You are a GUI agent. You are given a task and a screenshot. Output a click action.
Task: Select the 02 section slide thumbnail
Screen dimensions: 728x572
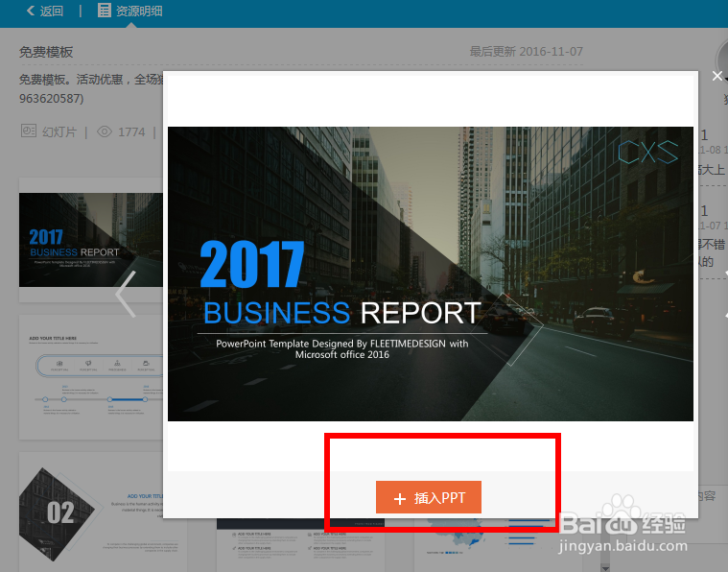point(91,512)
